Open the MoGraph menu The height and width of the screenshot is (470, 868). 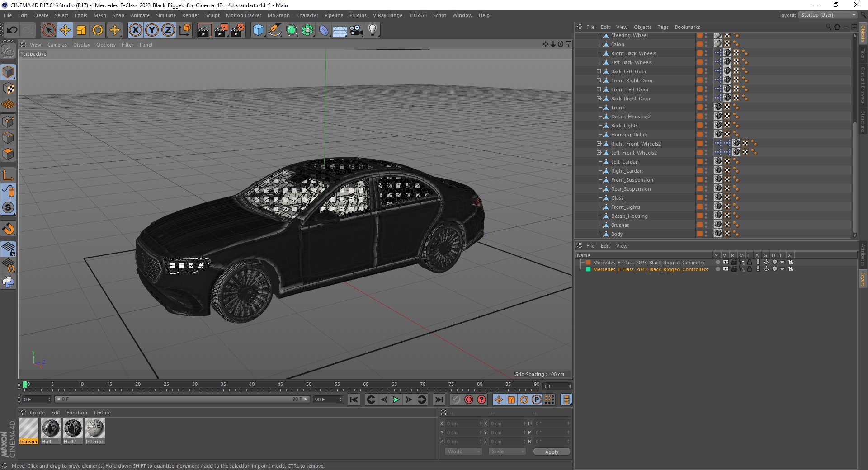click(x=278, y=15)
